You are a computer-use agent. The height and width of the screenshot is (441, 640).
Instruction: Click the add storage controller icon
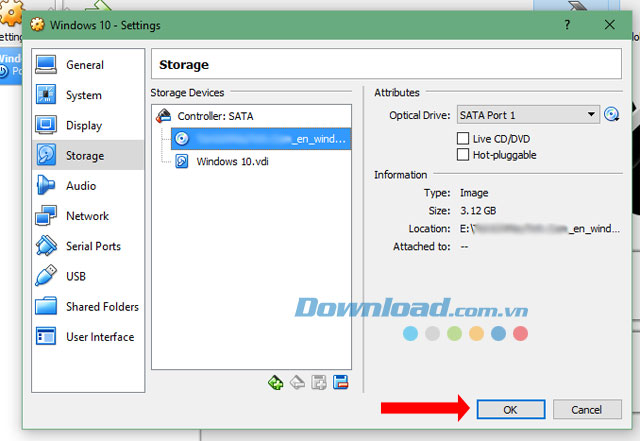click(x=276, y=383)
